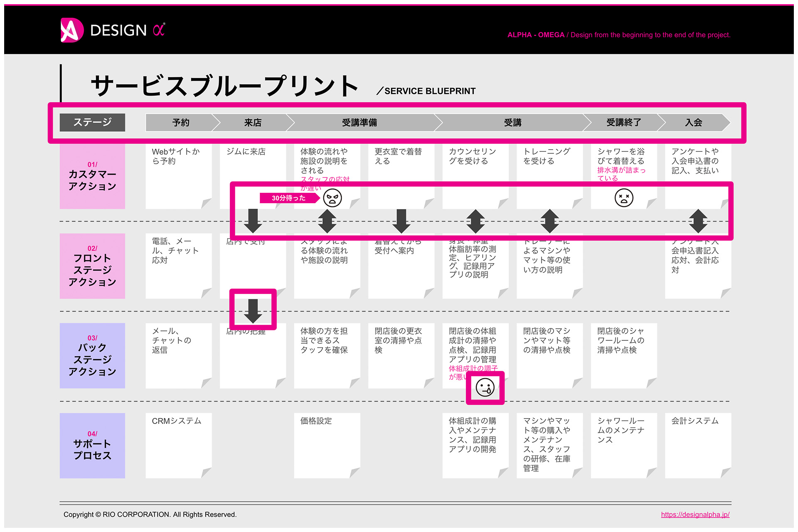Click the 価格設定 card

[x=327, y=446]
